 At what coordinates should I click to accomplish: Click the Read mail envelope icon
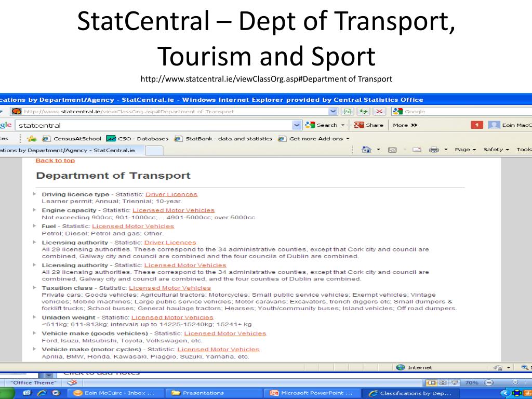(x=417, y=150)
